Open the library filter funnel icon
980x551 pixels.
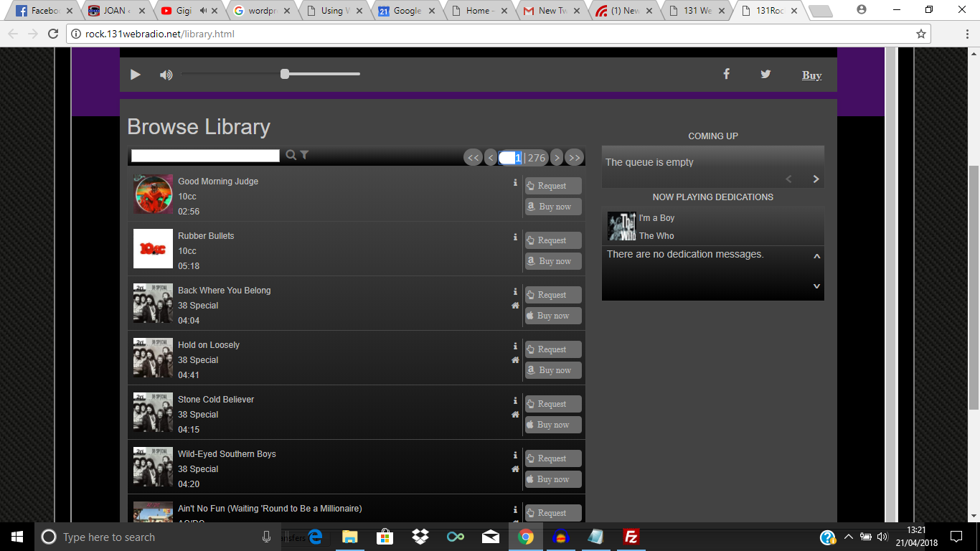tap(304, 155)
